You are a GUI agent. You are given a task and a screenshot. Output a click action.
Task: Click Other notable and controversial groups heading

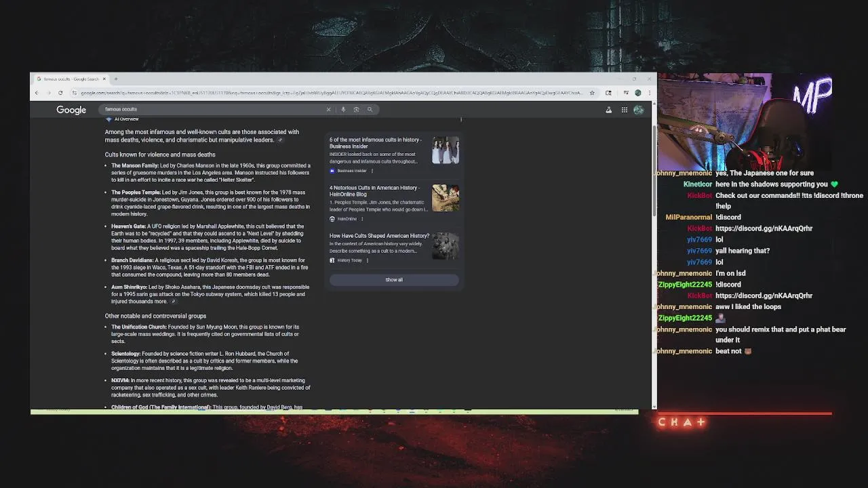[155, 316]
